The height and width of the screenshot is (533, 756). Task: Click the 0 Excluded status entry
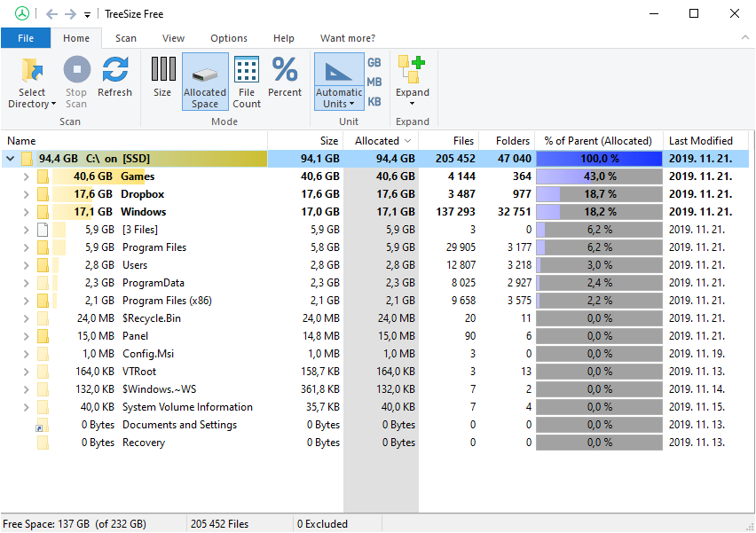tap(322, 524)
